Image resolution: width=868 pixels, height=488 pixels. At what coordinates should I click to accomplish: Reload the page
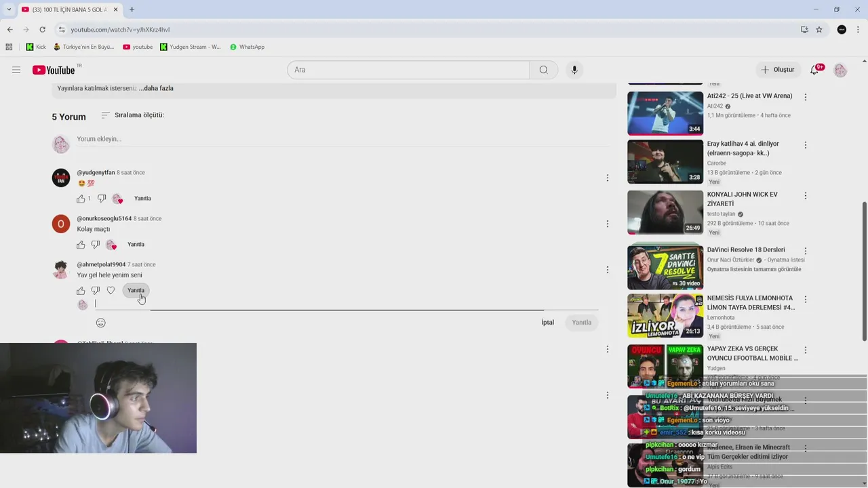[x=42, y=29]
